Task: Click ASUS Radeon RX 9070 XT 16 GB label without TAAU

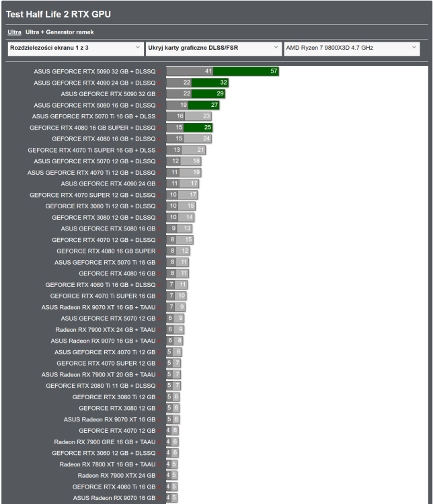Action: (x=110, y=420)
